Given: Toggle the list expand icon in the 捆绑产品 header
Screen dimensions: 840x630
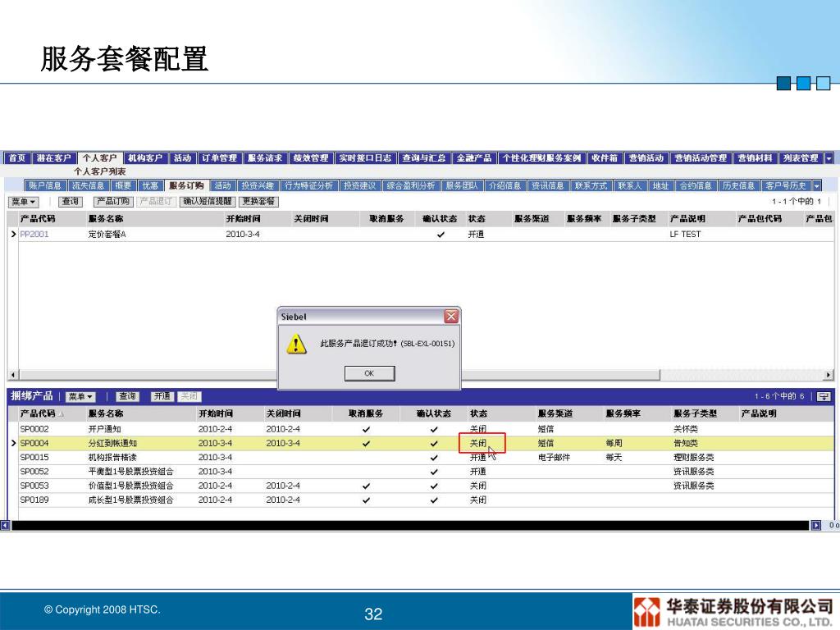Looking at the screenshot, I should (x=824, y=396).
